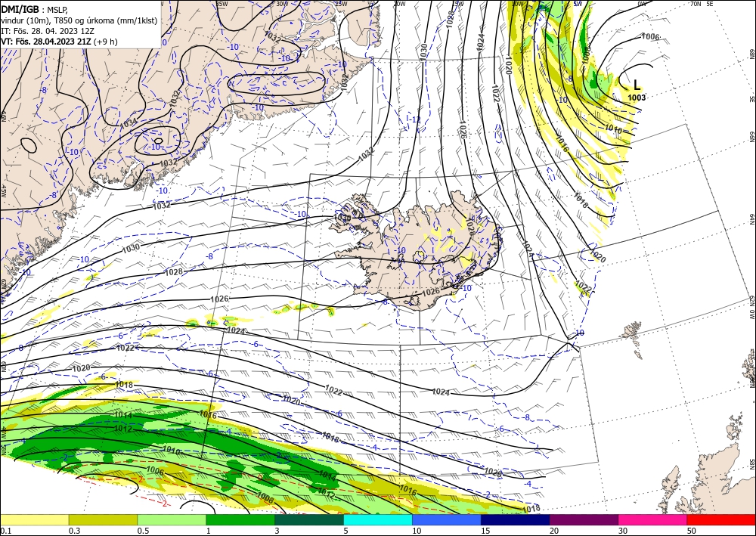Click the red 50 mm legend swatch
Viewport: 756px width, 536px height.
pyautogui.click(x=721, y=519)
